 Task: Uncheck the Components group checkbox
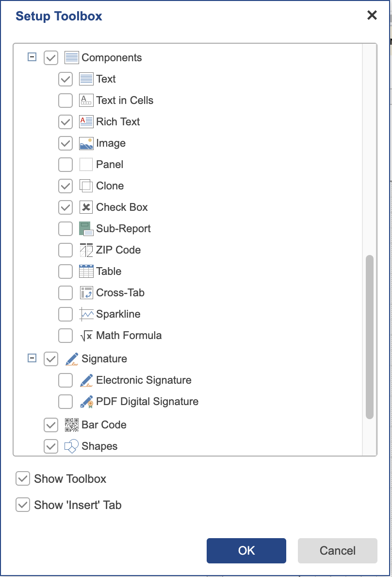point(51,58)
